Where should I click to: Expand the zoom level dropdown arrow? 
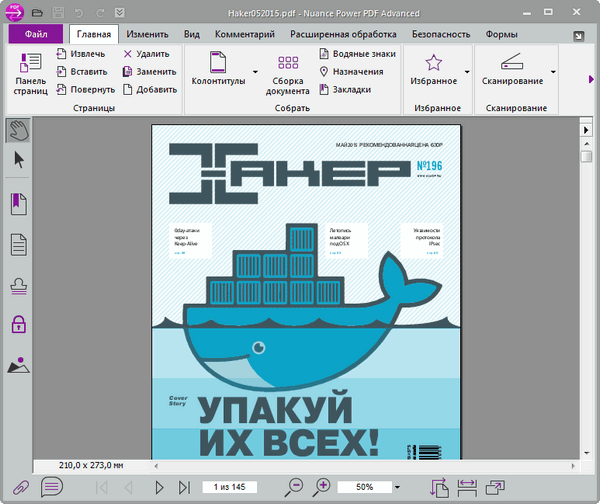tap(398, 487)
